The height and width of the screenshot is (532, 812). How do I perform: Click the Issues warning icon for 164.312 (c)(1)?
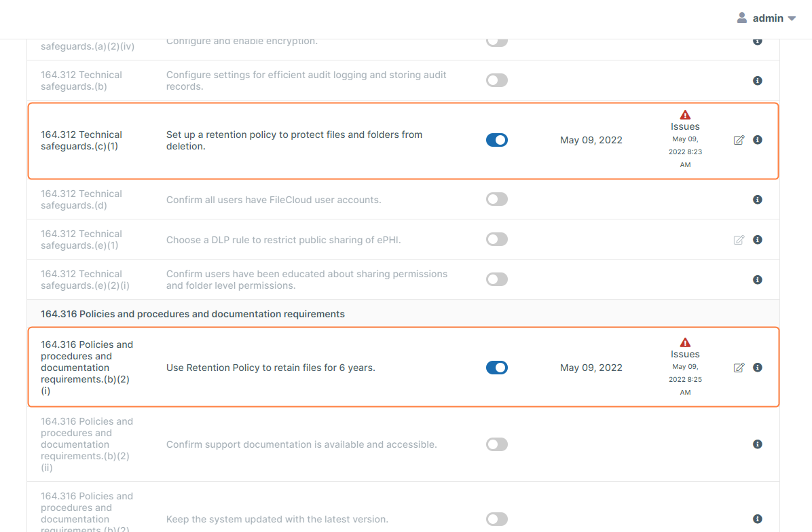click(685, 115)
